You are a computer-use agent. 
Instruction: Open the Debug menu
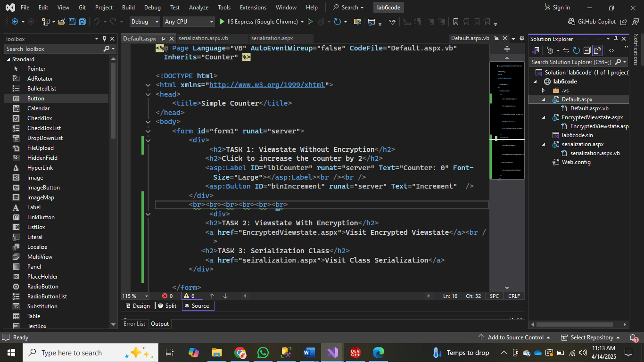(152, 8)
